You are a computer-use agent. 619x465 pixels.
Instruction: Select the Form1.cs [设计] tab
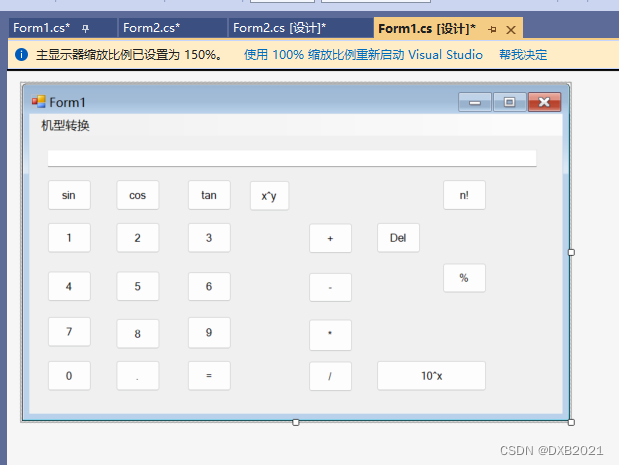(x=427, y=29)
